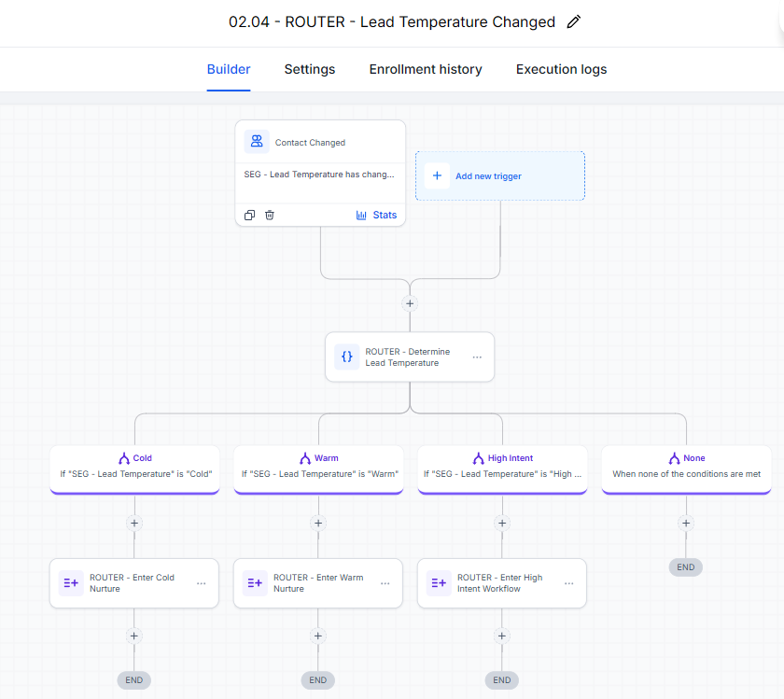
Task: Click the END marker under Cold Nurture
Action: point(134,680)
